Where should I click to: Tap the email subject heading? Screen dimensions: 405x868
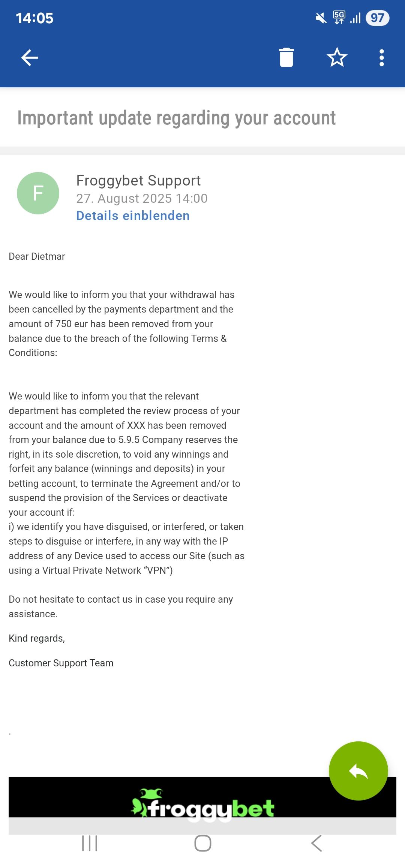[176, 118]
